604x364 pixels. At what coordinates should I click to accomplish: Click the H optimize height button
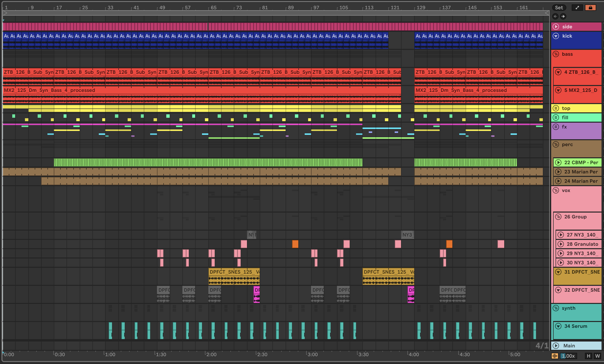pos(588,356)
